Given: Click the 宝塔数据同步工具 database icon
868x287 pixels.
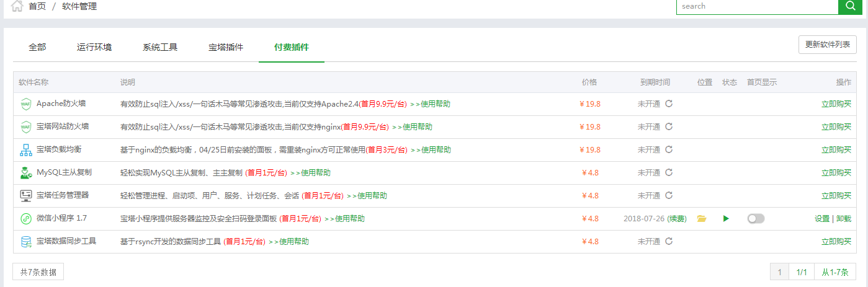Looking at the screenshot, I should pyautogui.click(x=26, y=241).
